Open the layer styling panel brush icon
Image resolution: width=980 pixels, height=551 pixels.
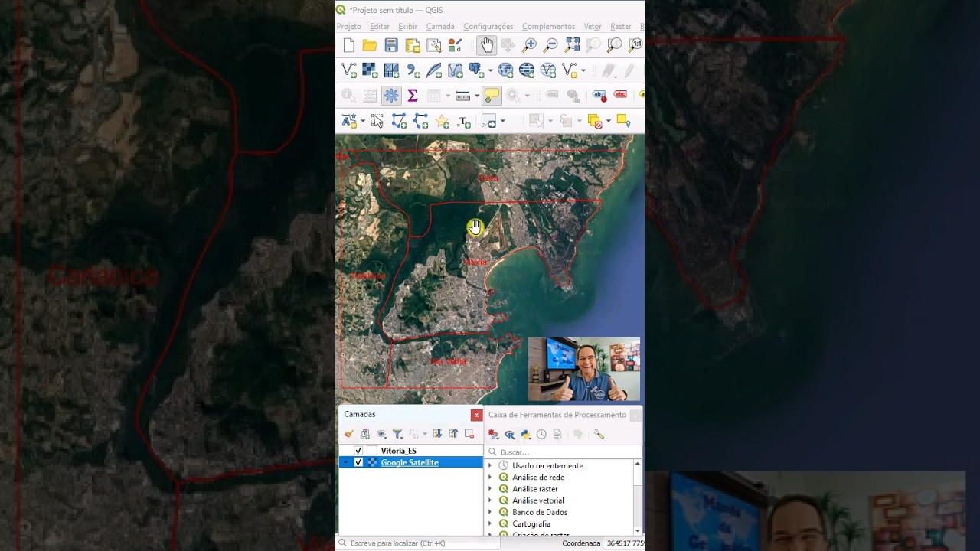click(348, 434)
